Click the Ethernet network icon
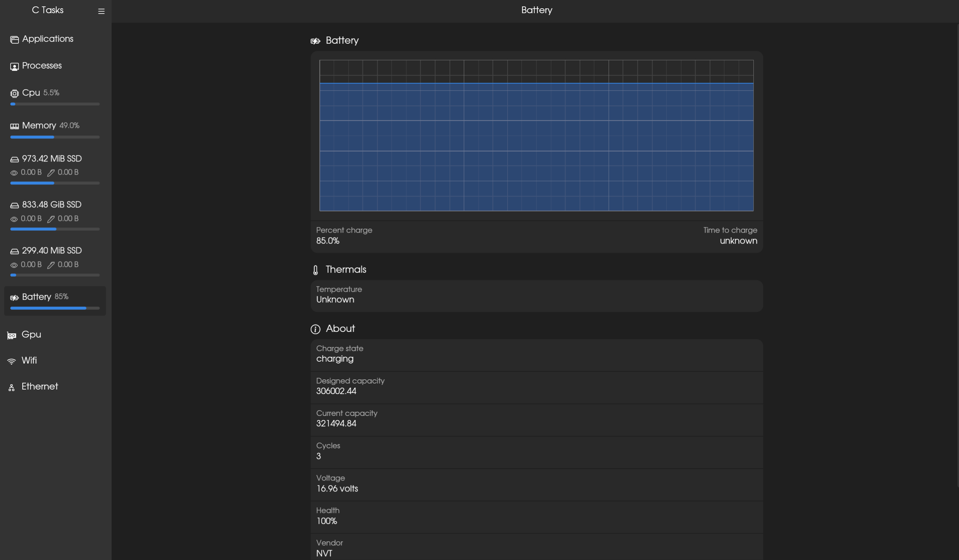This screenshot has width=959, height=560. (12, 387)
